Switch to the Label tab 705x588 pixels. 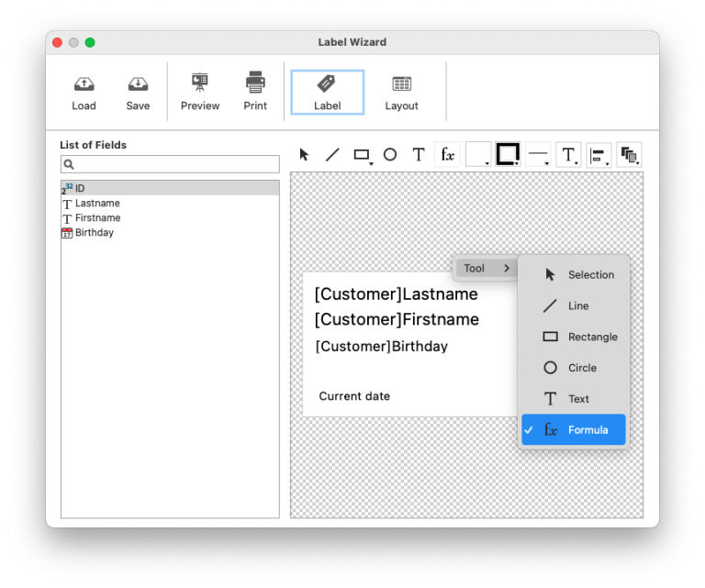327,92
